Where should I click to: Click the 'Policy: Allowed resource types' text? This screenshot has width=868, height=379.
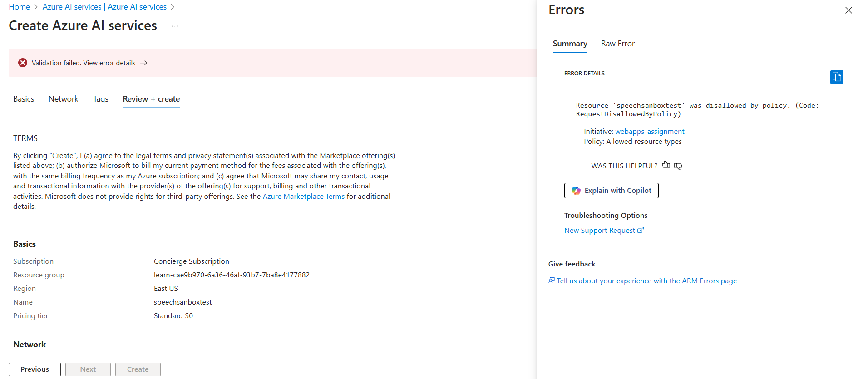click(x=633, y=142)
